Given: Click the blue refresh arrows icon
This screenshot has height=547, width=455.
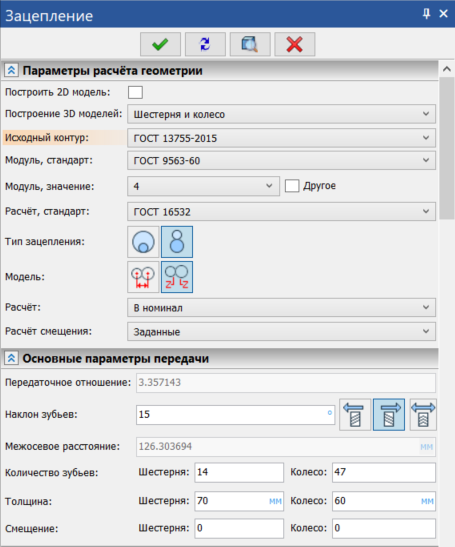Looking at the screenshot, I should 205,44.
